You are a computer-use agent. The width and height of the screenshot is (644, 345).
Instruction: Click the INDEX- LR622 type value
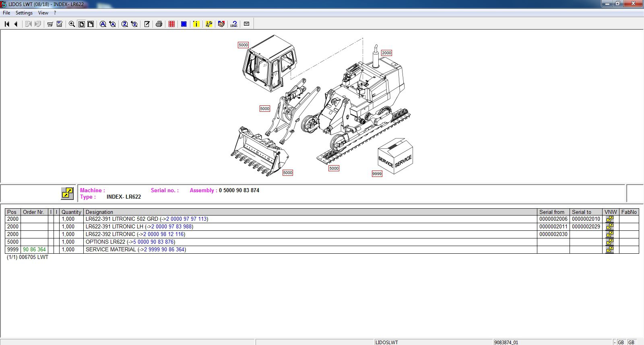(x=124, y=197)
